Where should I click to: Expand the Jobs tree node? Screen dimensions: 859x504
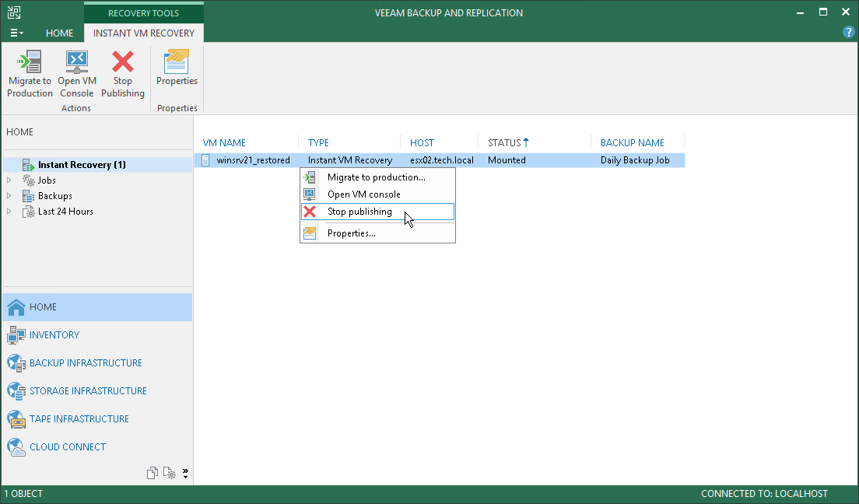[x=9, y=180]
